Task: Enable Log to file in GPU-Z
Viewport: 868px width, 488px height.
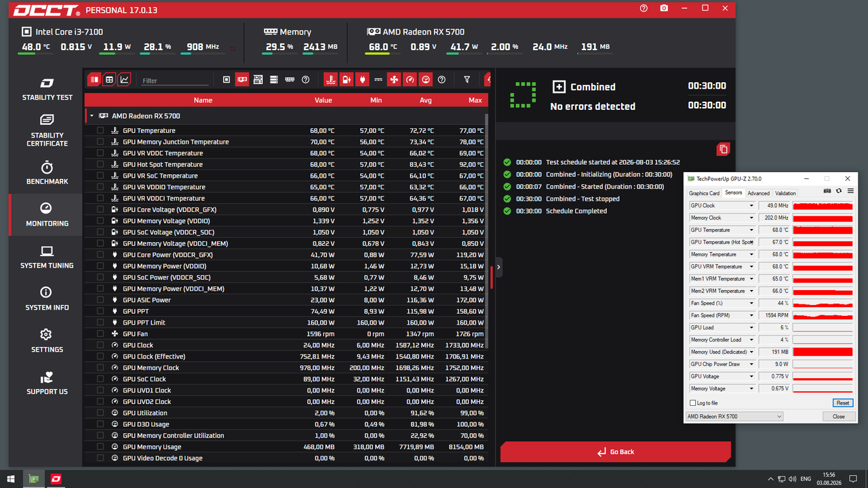Action: (x=692, y=403)
